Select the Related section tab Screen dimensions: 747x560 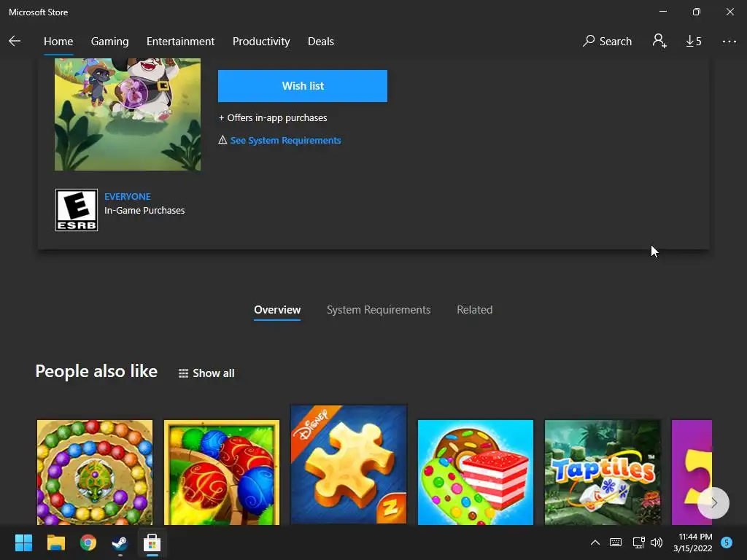coord(475,310)
